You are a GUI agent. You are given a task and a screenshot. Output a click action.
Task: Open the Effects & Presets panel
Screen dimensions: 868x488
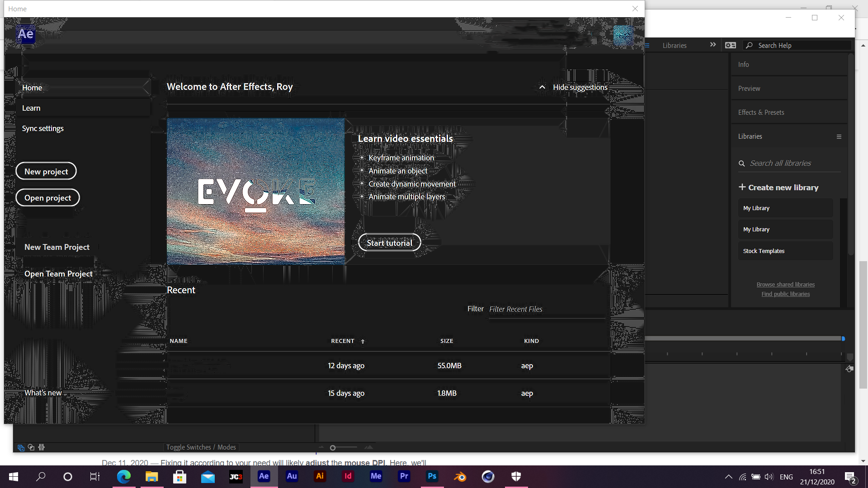761,112
